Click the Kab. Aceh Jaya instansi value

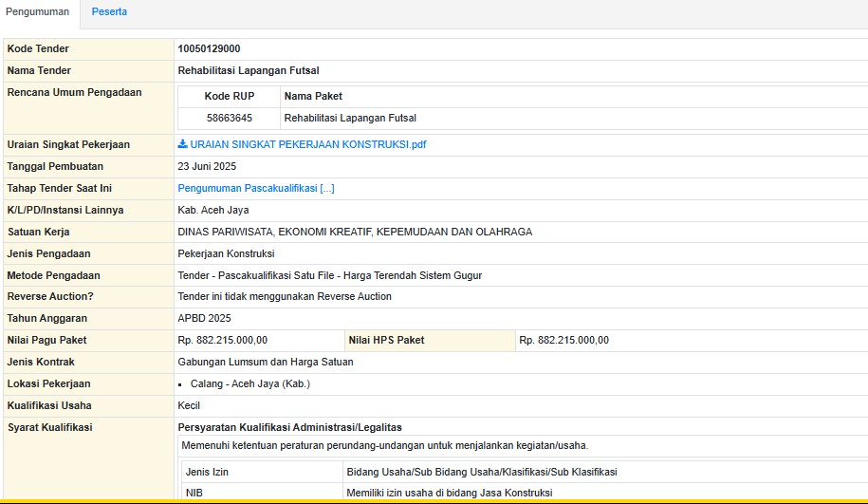pyautogui.click(x=213, y=210)
